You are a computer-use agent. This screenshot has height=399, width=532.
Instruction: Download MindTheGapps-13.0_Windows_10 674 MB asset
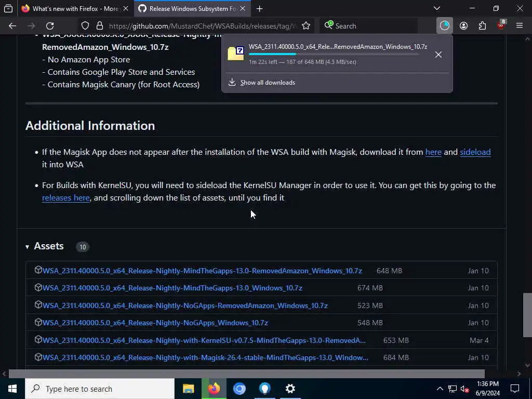click(172, 288)
